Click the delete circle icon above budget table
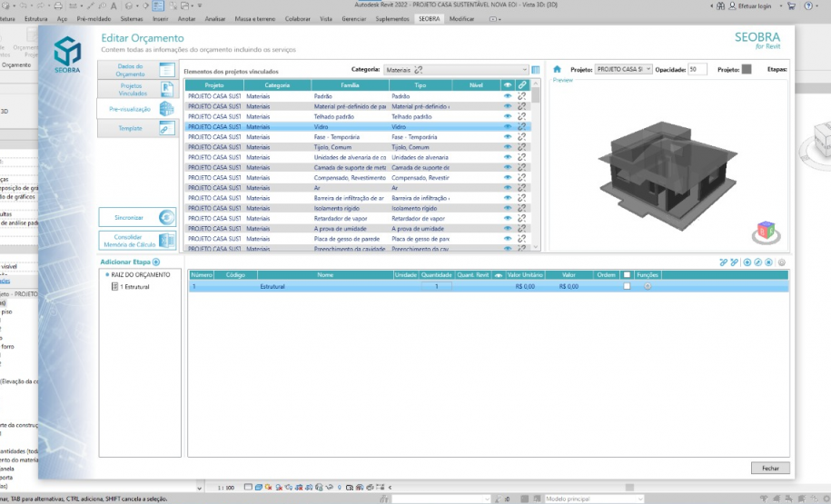831x504 pixels. click(768, 262)
